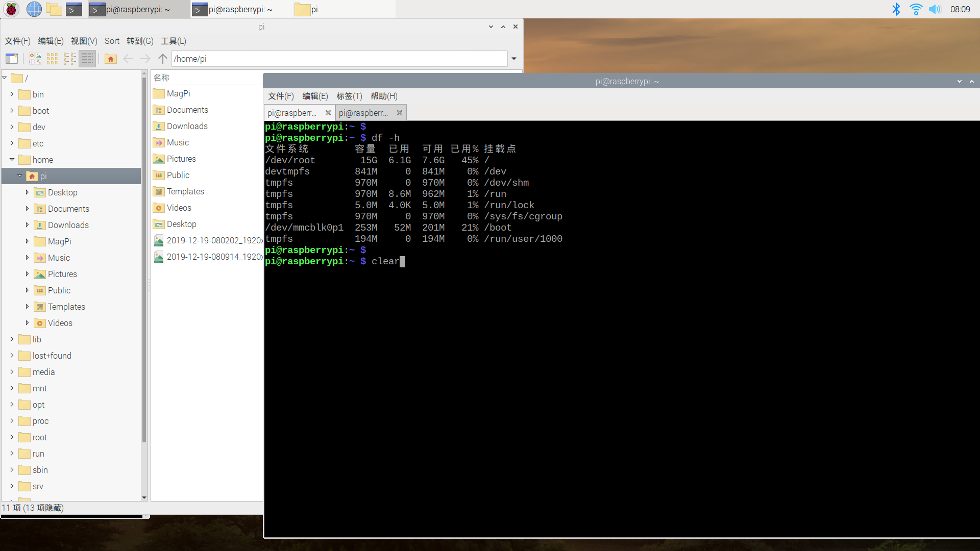The height and width of the screenshot is (551, 980).
Task: Open the path history dropdown
Action: pyautogui.click(x=514, y=59)
